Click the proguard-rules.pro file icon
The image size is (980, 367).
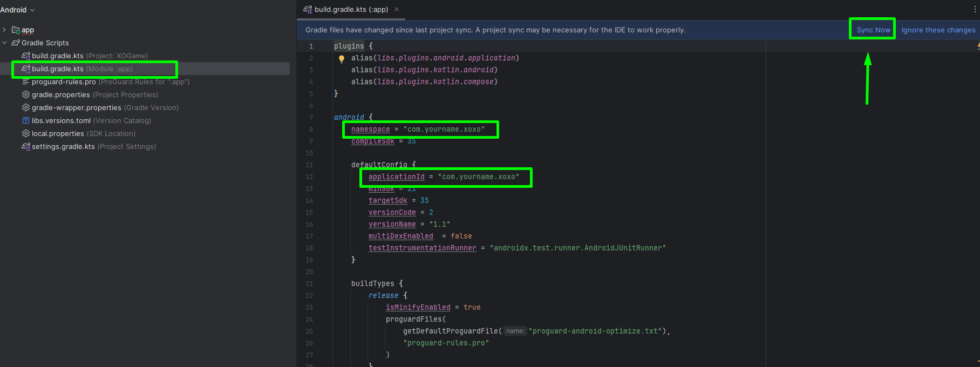click(x=25, y=81)
